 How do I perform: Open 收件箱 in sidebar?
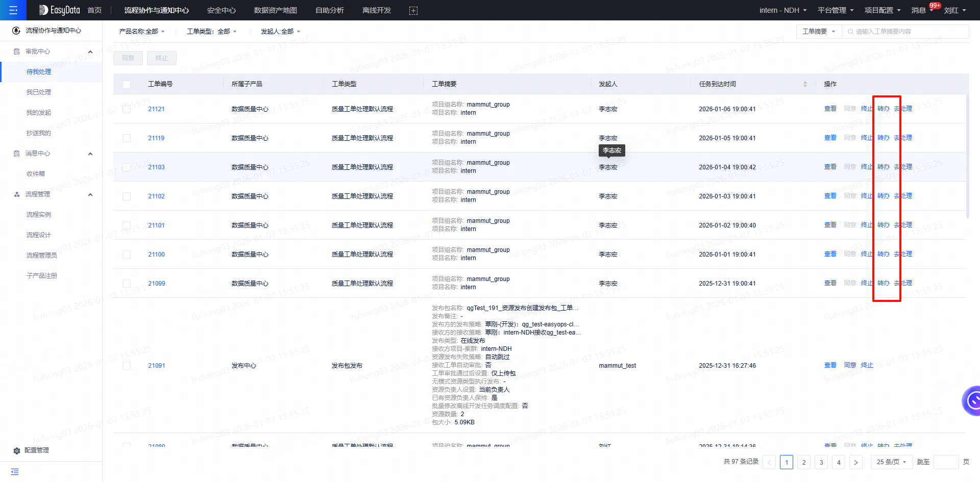(36, 174)
